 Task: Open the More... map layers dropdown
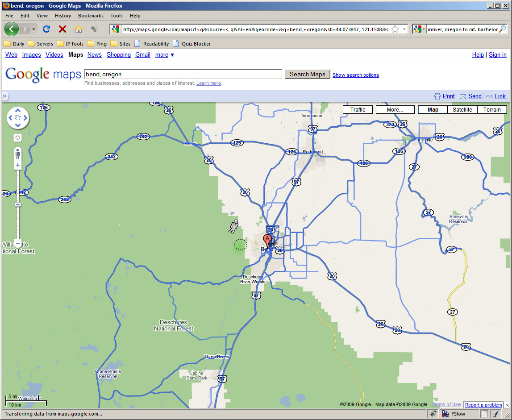coord(395,110)
